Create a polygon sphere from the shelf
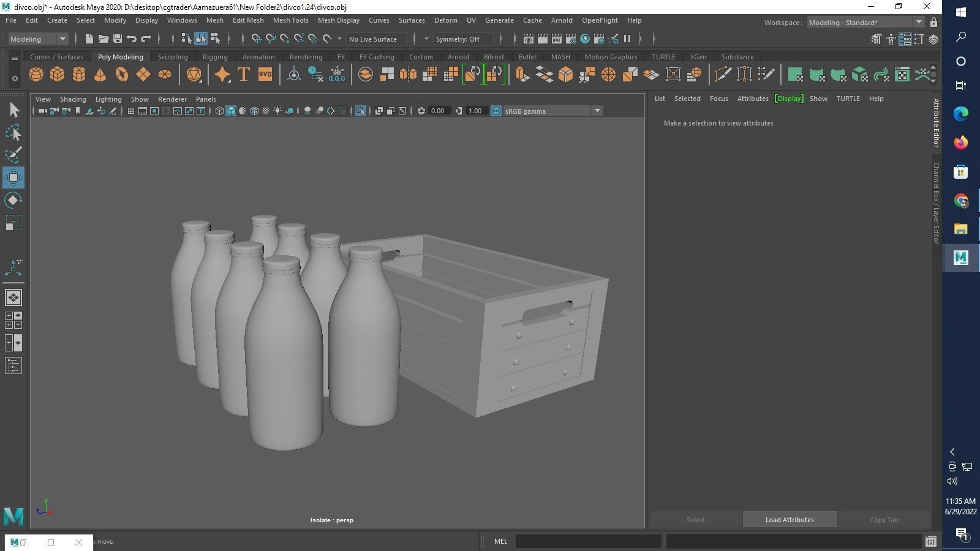Screen dimensions: 980x551 (36, 75)
